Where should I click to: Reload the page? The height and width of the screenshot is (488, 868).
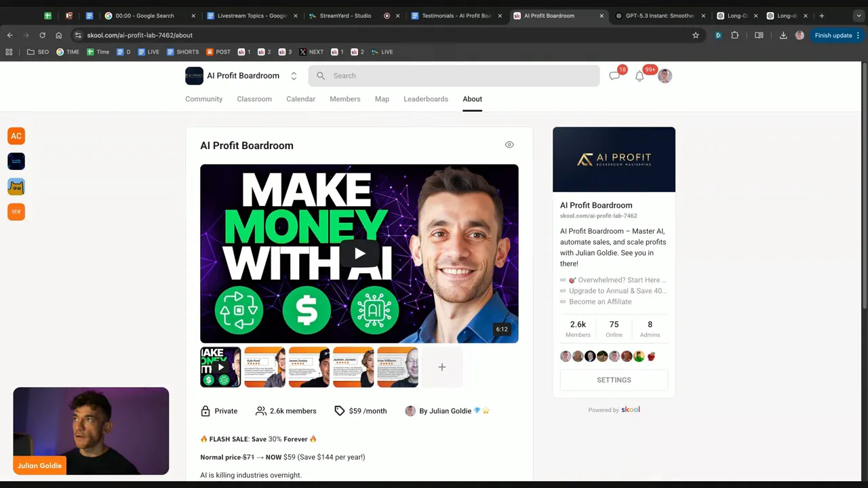coord(42,35)
